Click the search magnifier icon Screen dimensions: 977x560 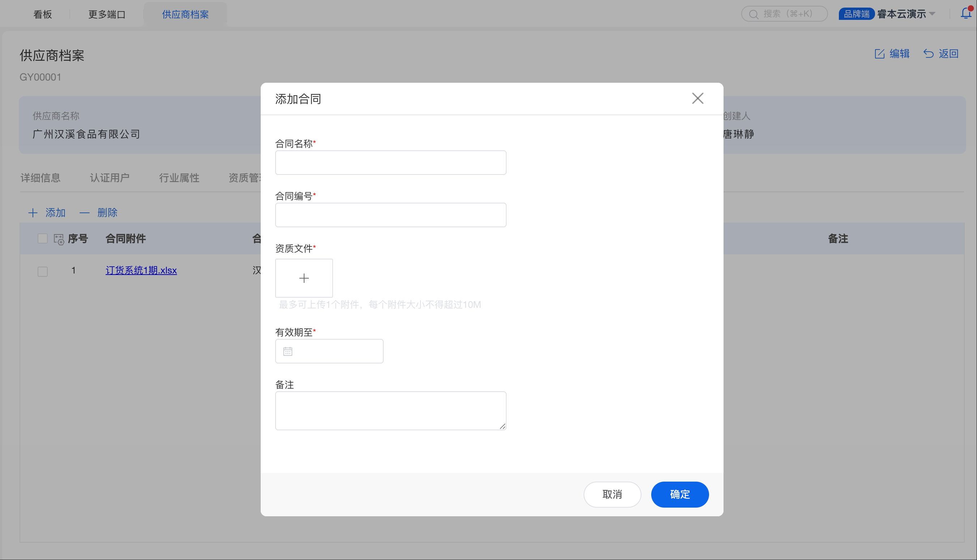coord(754,14)
